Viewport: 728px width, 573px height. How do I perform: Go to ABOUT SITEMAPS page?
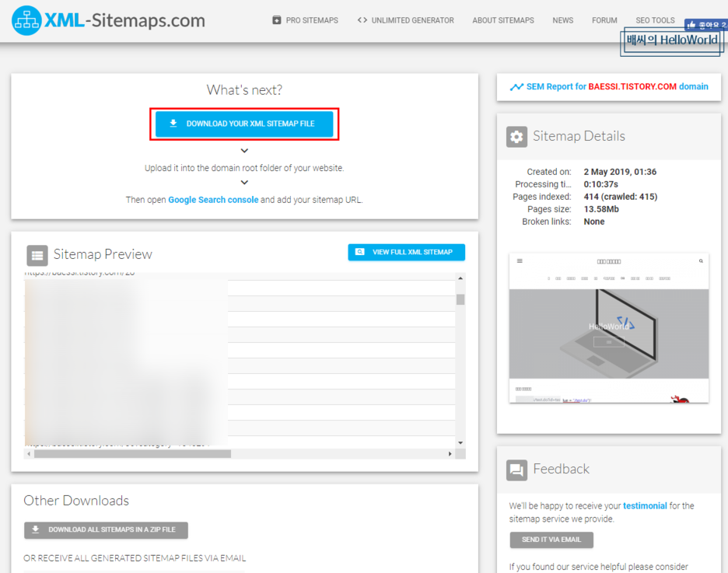(x=503, y=20)
